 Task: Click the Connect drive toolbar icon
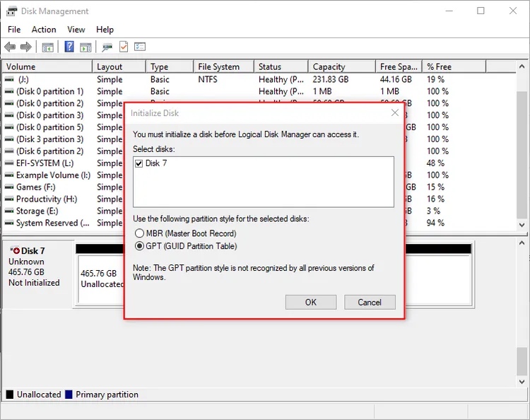click(107, 47)
